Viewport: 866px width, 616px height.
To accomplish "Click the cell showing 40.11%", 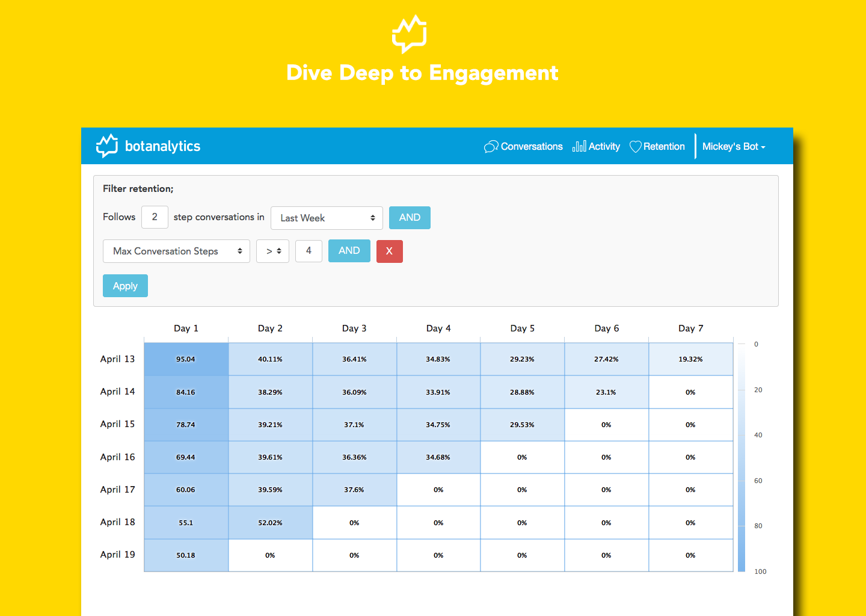I will (x=270, y=359).
